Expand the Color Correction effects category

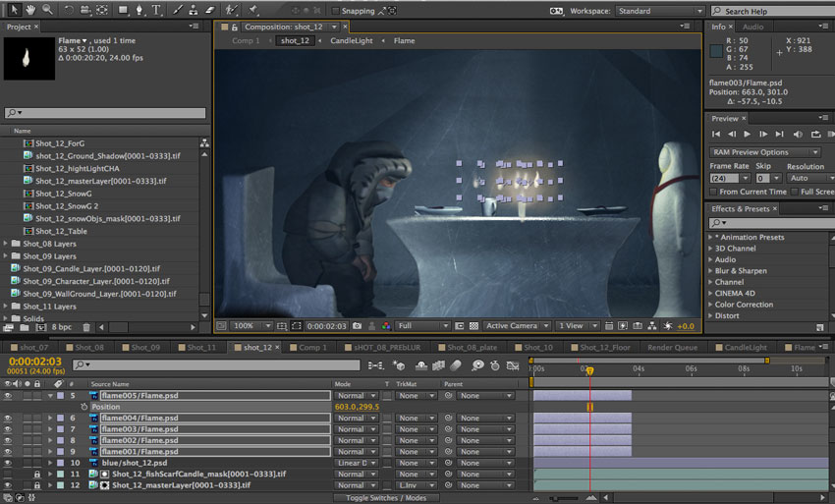pos(710,305)
